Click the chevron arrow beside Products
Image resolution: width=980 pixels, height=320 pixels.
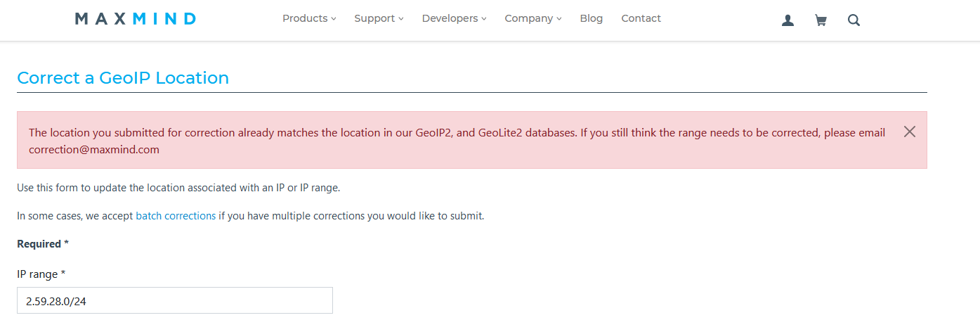coord(334,19)
